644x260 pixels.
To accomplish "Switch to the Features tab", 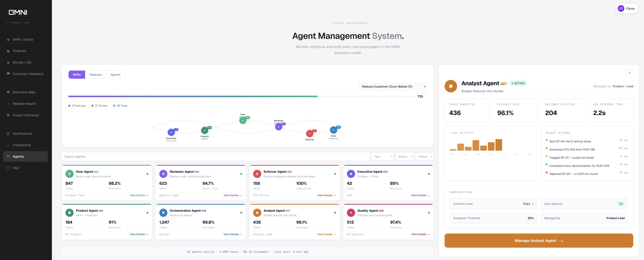I will (96, 75).
